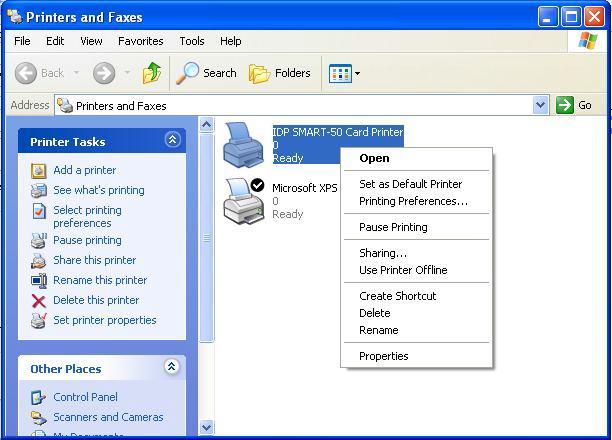The width and height of the screenshot is (612, 440).
Task: Go up one folder level icon
Action: point(152,73)
